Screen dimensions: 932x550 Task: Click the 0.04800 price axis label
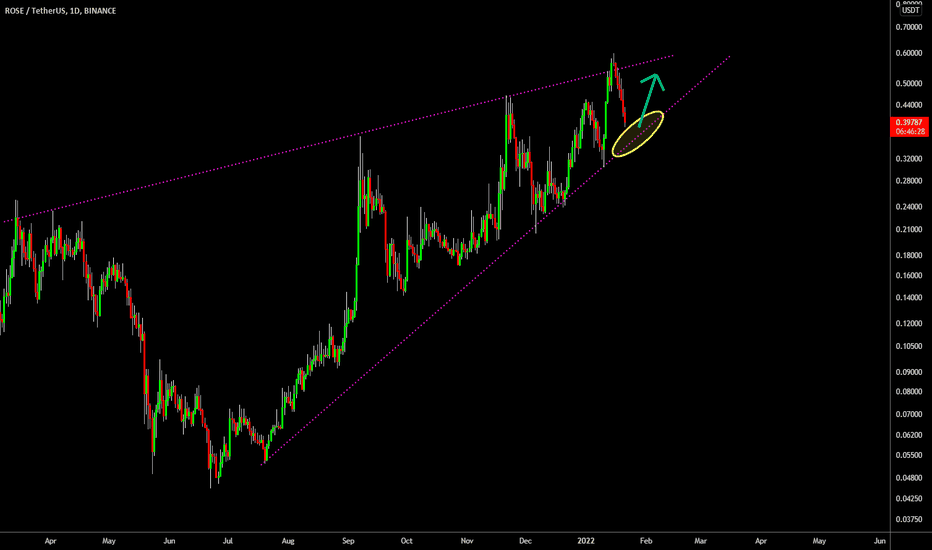tap(909, 478)
